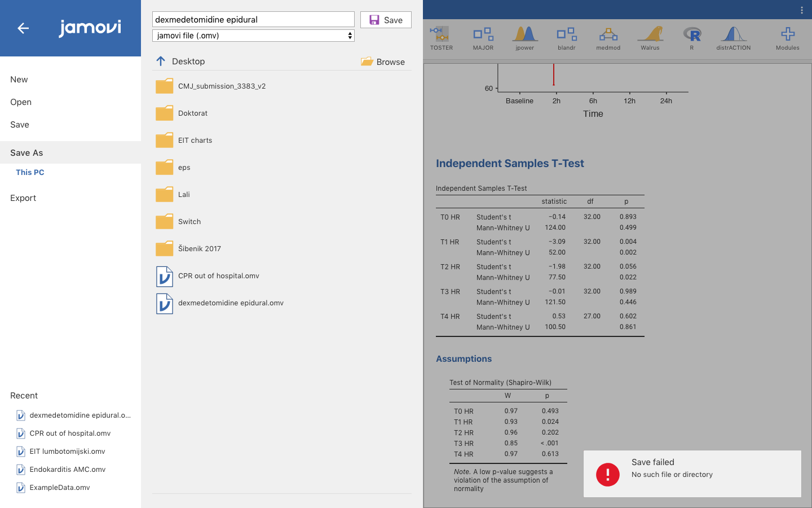
Task: Select New in the side menu
Action: click(70, 80)
